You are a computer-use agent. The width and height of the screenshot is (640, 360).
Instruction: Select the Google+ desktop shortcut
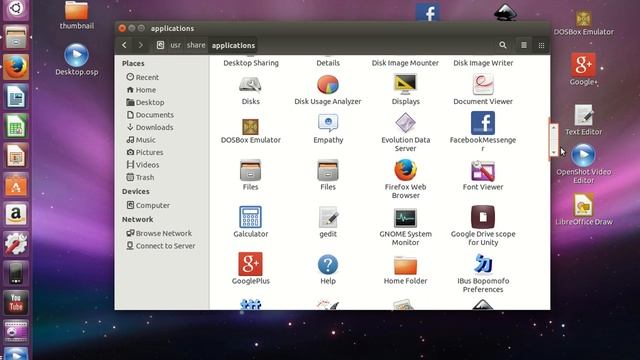[584, 69]
